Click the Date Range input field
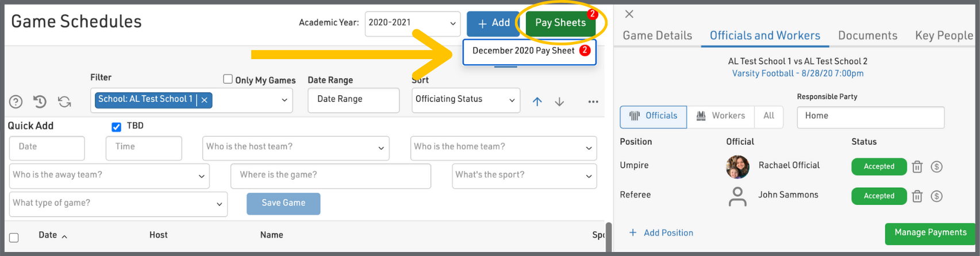Screen dimensions: 980x256 (x=353, y=99)
